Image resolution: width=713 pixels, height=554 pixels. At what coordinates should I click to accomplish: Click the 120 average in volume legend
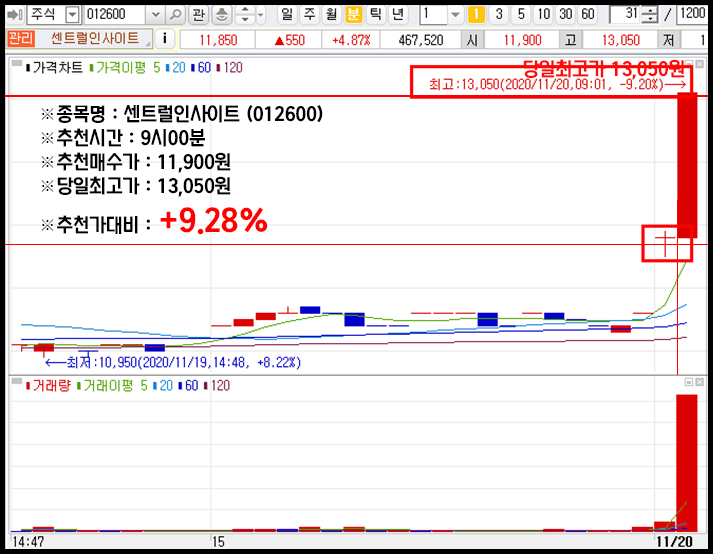tap(217, 386)
